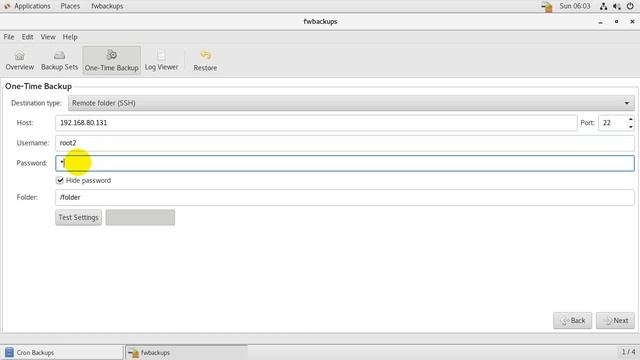Click the fwbackups tray icon in top panel
The width and height of the screenshot is (640, 360).
click(x=547, y=6)
